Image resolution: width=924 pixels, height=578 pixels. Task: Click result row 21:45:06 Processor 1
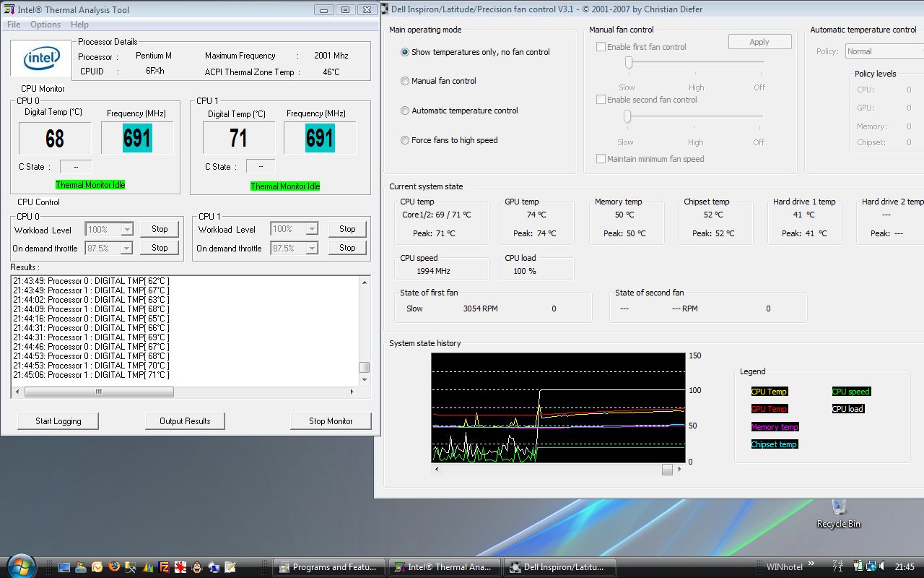(91, 375)
